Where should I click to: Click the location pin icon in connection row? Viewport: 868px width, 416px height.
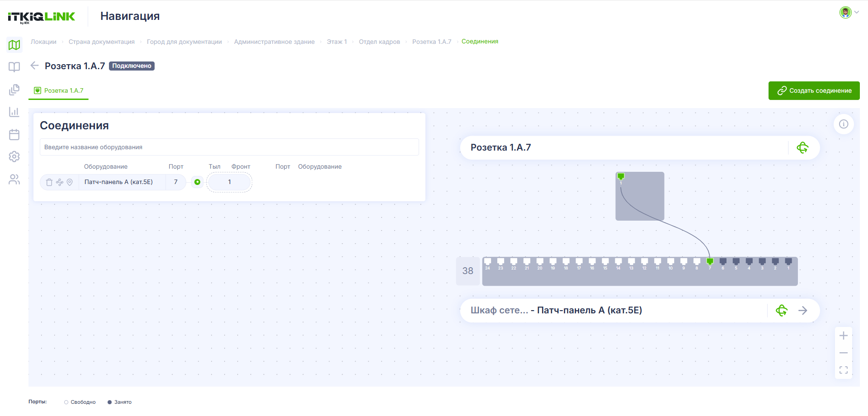[70, 182]
